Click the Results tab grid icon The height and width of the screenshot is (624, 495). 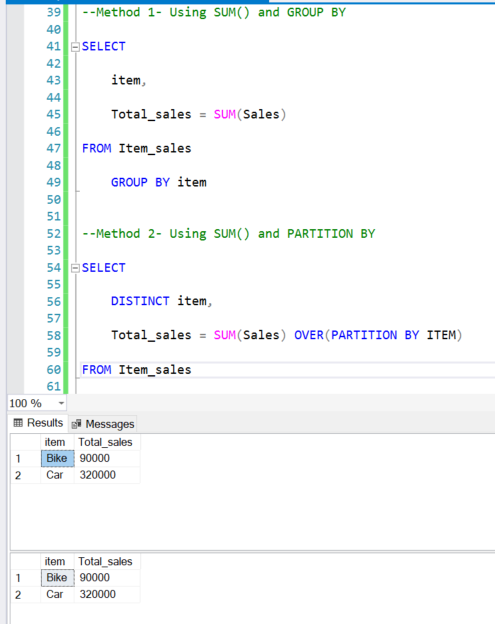point(18,423)
